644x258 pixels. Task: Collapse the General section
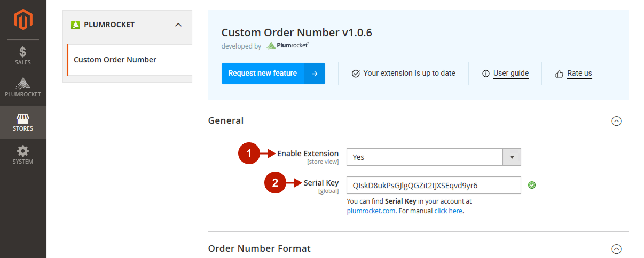(616, 121)
